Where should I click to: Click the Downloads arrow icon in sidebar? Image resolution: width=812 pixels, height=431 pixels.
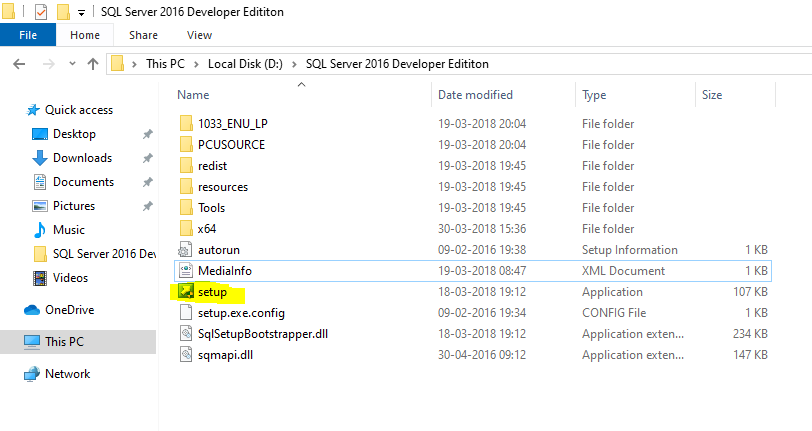[x=40, y=158]
